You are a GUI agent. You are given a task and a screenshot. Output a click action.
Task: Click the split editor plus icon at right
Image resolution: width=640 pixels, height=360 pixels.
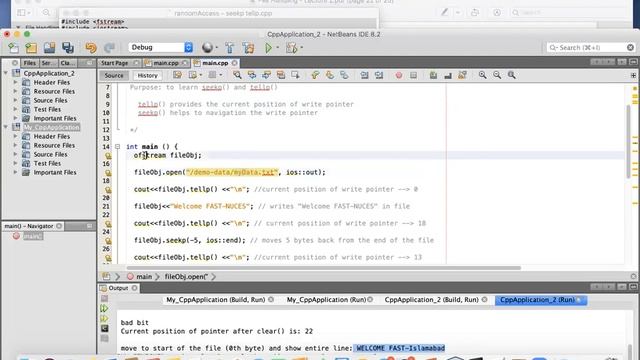click(x=633, y=76)
